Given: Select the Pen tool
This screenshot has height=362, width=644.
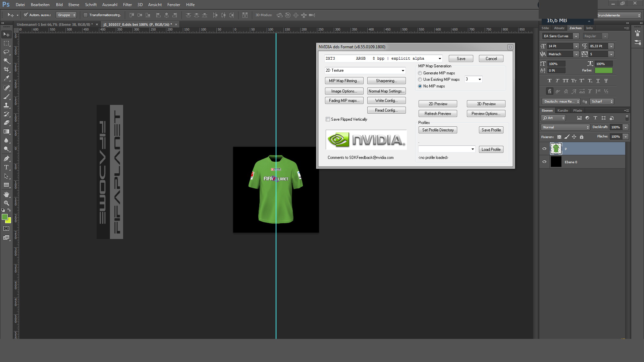Looking at the screenshot, I should click(x=6, y=159).
